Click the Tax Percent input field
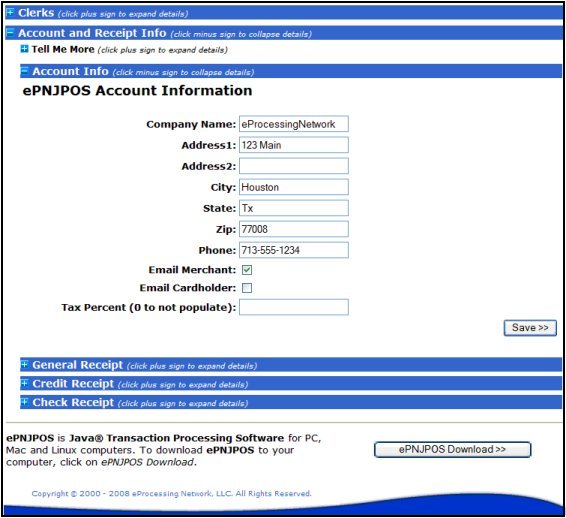566x518 pixels. tap(294, 307)
